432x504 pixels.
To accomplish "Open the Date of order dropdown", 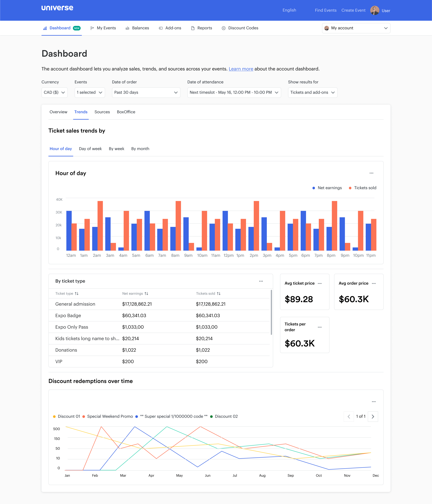I will click(x=146, y=92).
